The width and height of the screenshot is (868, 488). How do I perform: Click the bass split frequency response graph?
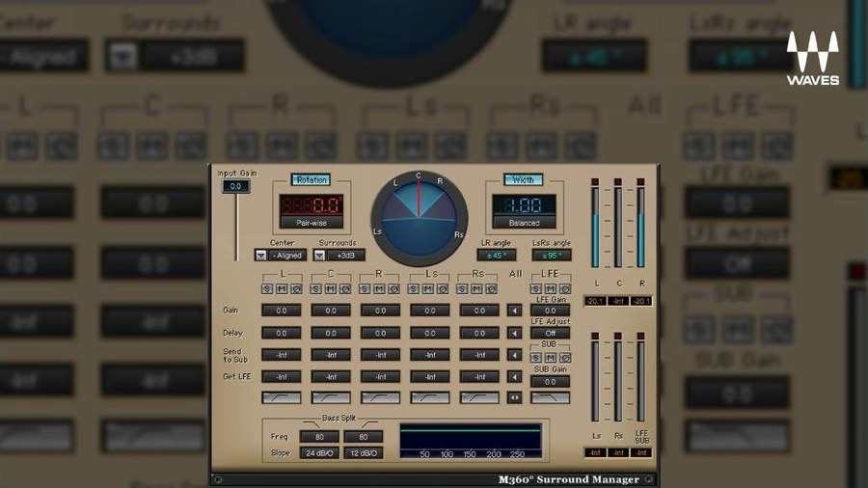pos(471,441)
